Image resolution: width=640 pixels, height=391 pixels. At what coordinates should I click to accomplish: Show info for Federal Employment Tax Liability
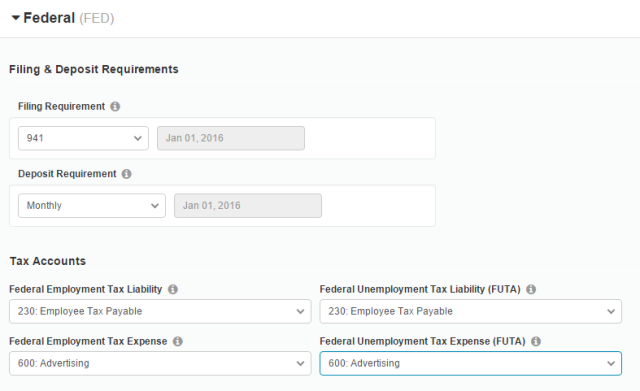coord(173,289)
